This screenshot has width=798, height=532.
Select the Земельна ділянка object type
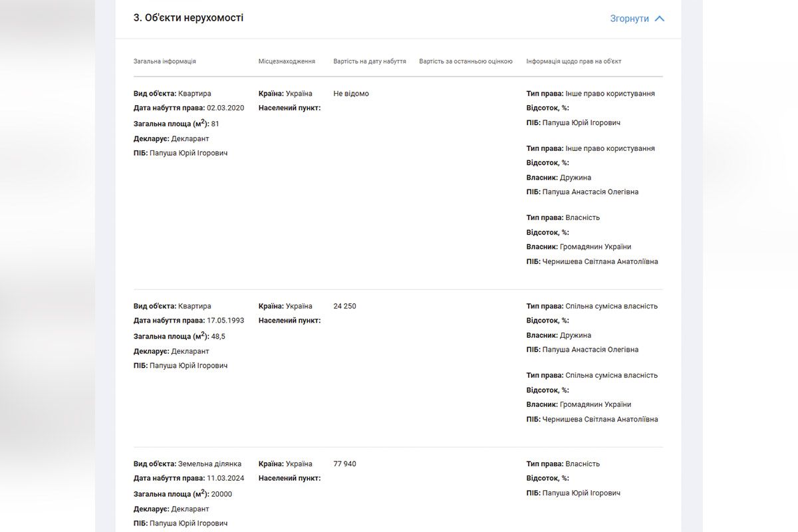click(209, 464)
